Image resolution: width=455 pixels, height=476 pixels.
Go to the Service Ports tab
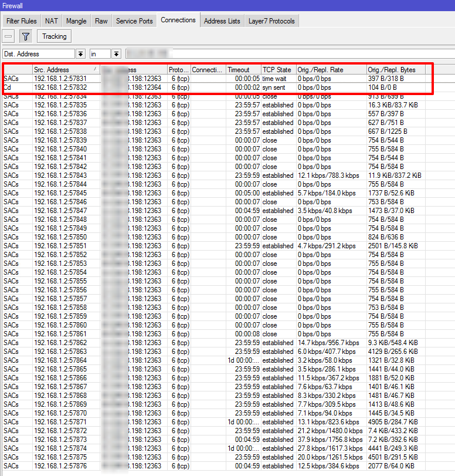134,21
